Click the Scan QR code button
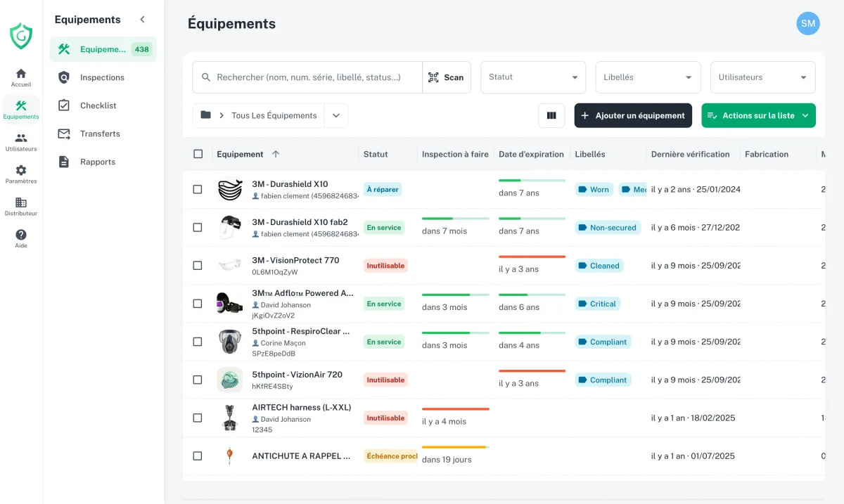Viewport: 844px width, 504px height. (x=447, y=77)
